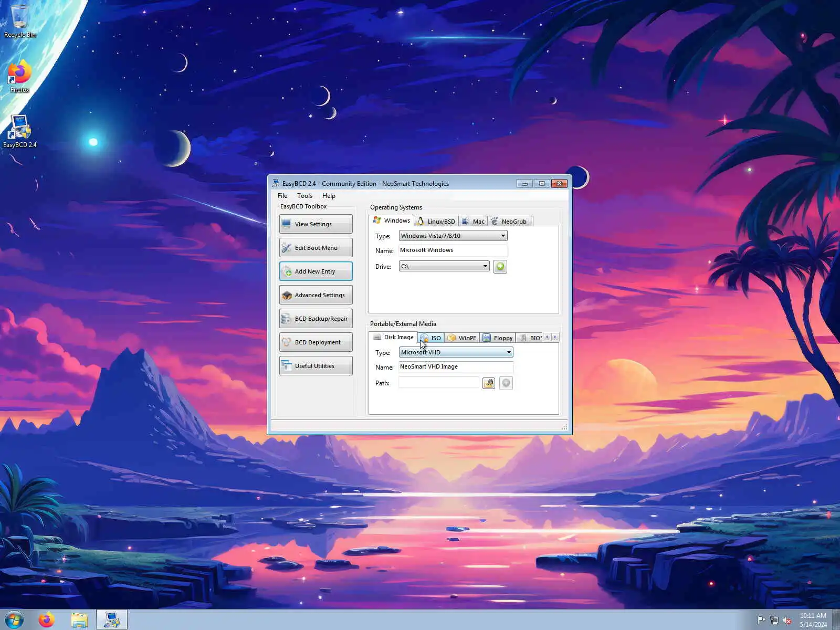Click the green add entry icon beside Drive

(x=500, y=267)
